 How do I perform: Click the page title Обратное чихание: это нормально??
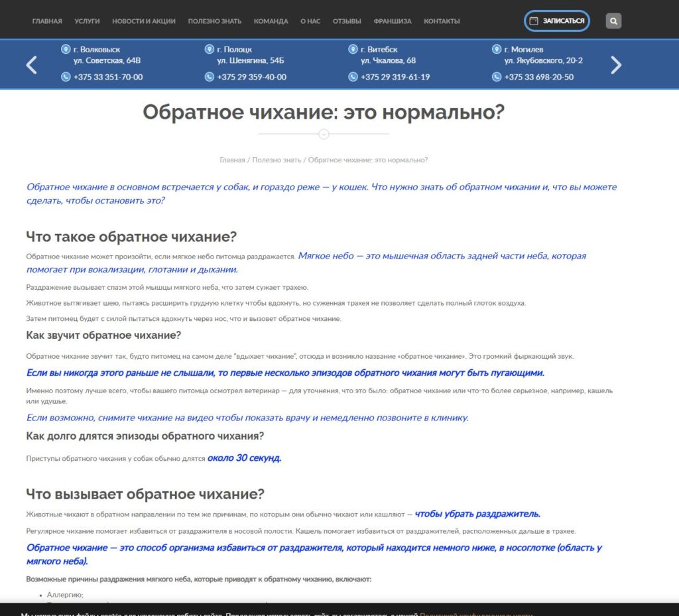[324, 112]
